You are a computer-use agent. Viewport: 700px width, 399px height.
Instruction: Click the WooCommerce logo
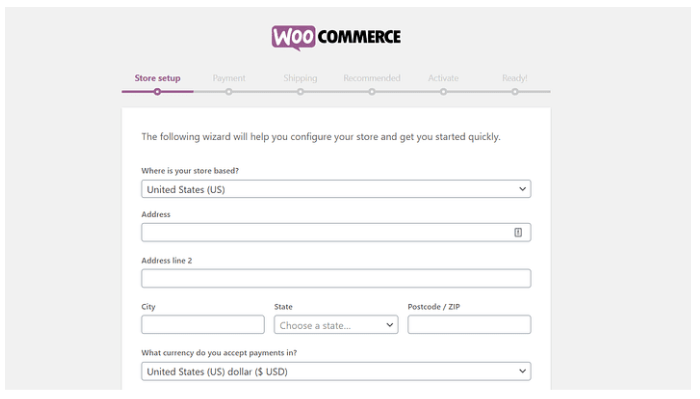point(336,37)
